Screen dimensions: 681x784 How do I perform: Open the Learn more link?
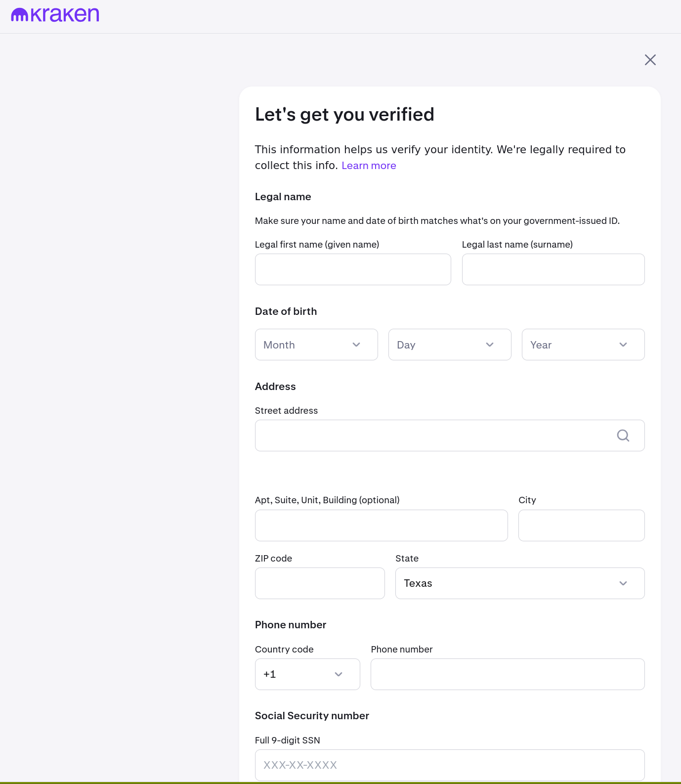tap(369, 166)
